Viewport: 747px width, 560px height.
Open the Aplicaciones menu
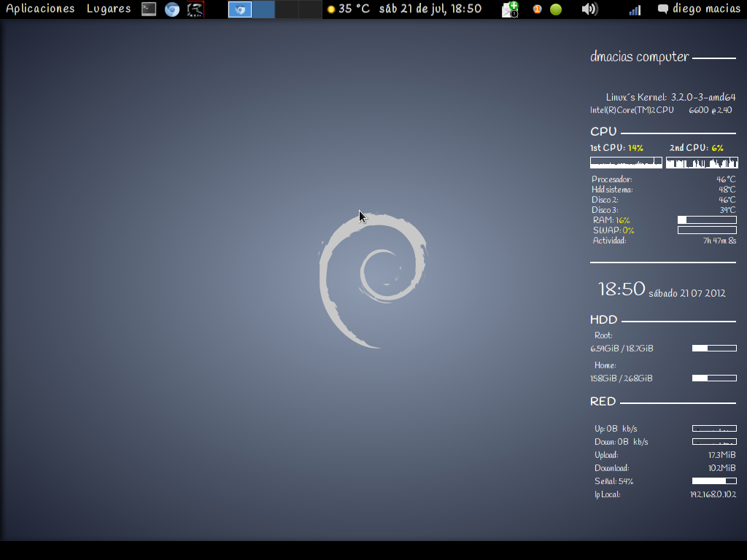point(41,9)
